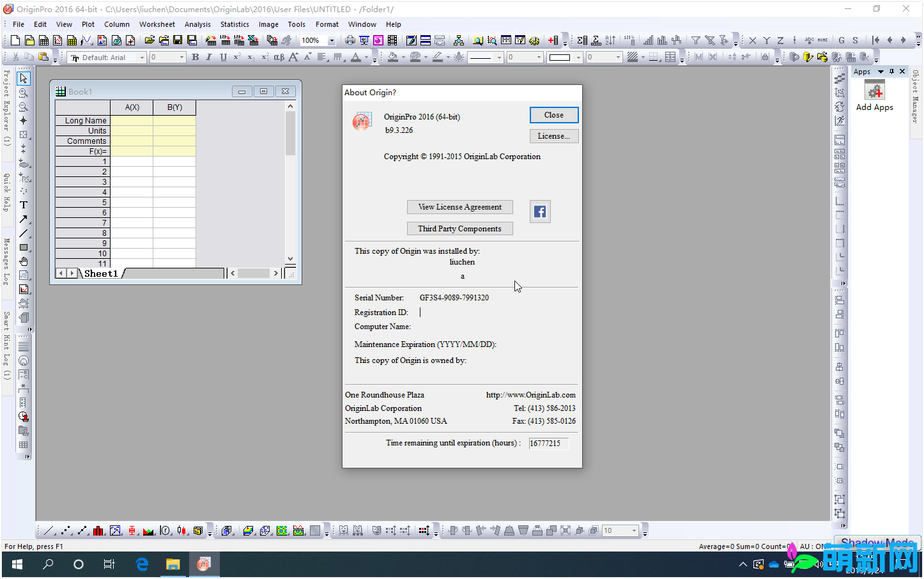Select the Sheet1 tab in Book1
Image resolution: width=924 pixels, height=579 pixels.
point(101,274)
